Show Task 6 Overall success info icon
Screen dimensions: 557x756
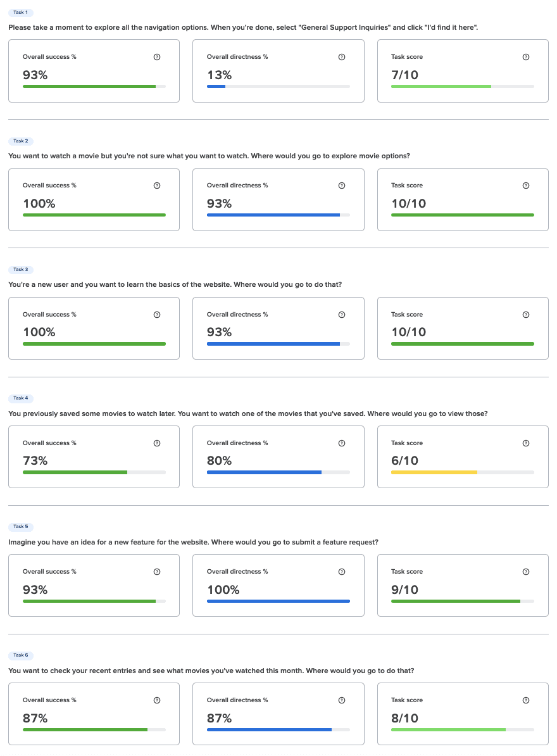coord(156,700)
